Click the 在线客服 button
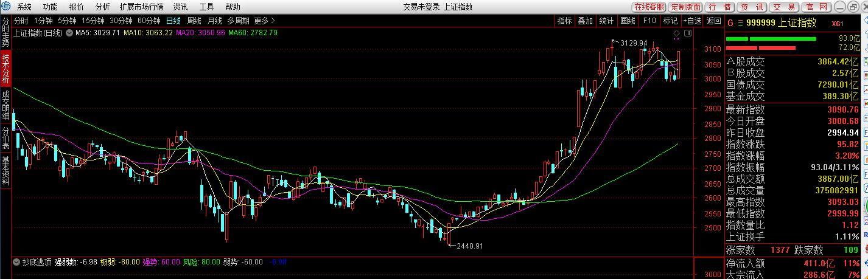The width and height of the screenshot is (868, 279). 649,7
